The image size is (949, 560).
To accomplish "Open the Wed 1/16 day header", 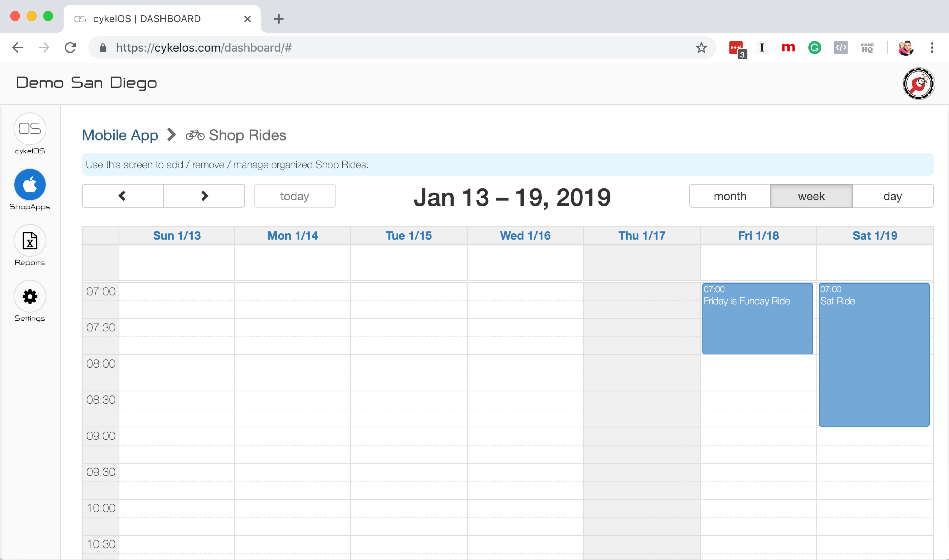I will (525, 235).
